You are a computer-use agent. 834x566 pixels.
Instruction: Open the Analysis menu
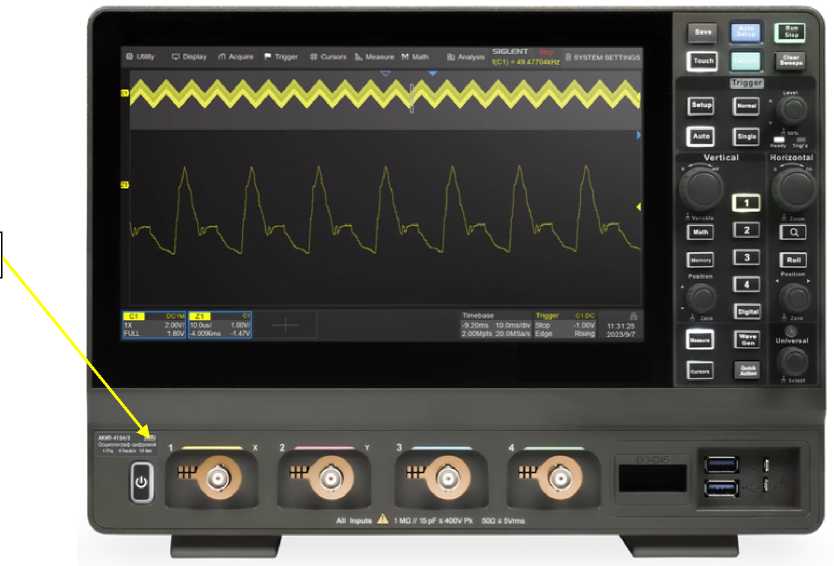tap(466, 57)
